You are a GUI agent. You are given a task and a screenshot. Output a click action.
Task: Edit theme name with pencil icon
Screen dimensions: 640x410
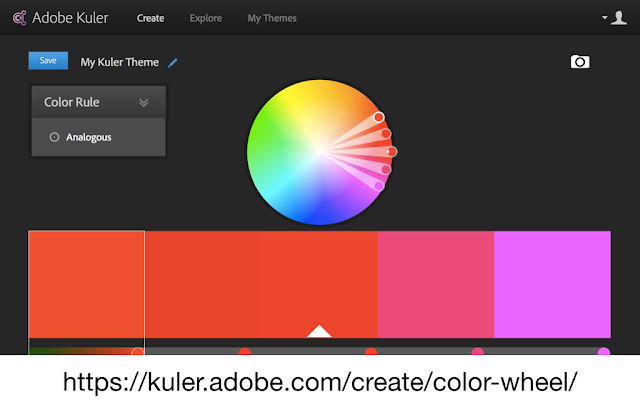[x=173, y=62]
